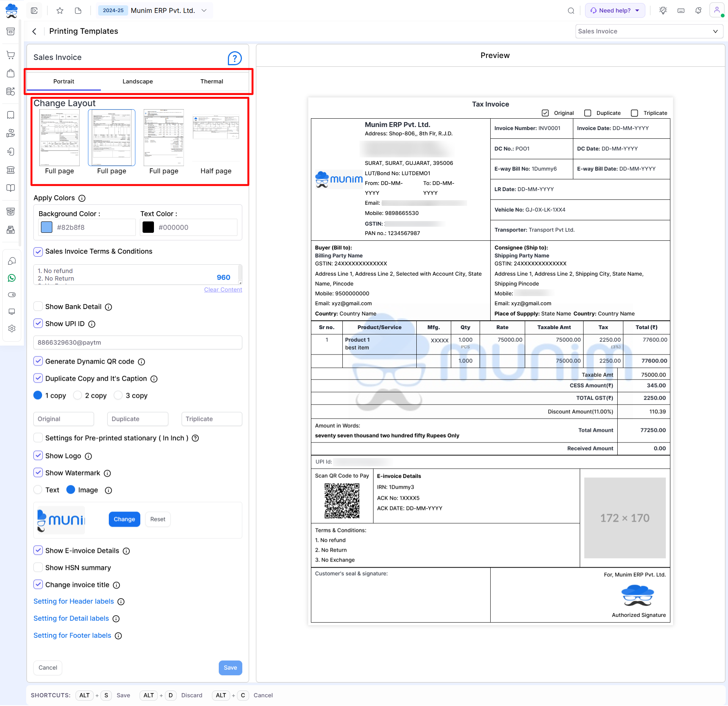Click the archive box icon at the top of the sidebar
The image size is (728, 706).
[x=11, y=31]
